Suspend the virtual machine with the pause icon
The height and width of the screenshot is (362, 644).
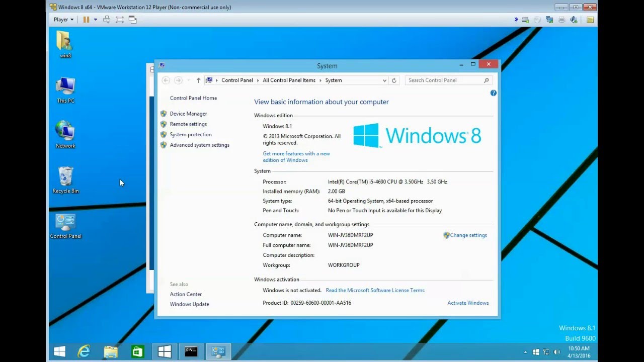tap(88, 19)
